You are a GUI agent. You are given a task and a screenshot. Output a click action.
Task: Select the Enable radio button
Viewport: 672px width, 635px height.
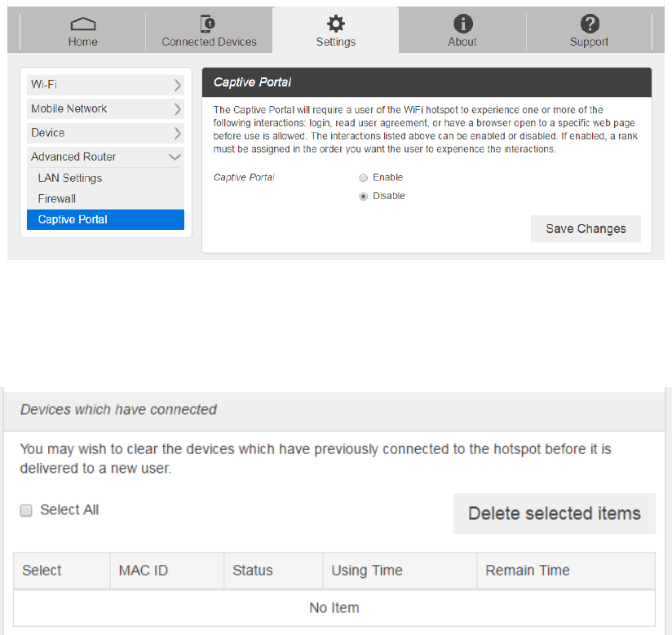[364, 178]
